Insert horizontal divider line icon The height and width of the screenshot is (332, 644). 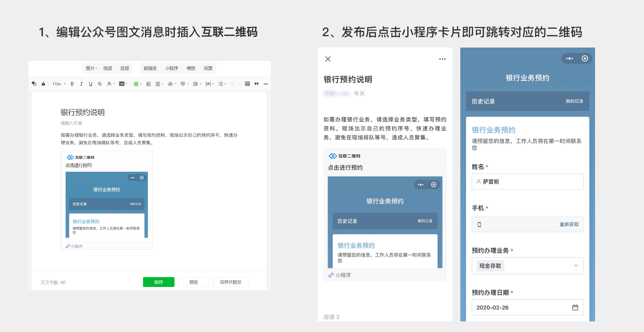pos(266,84)
